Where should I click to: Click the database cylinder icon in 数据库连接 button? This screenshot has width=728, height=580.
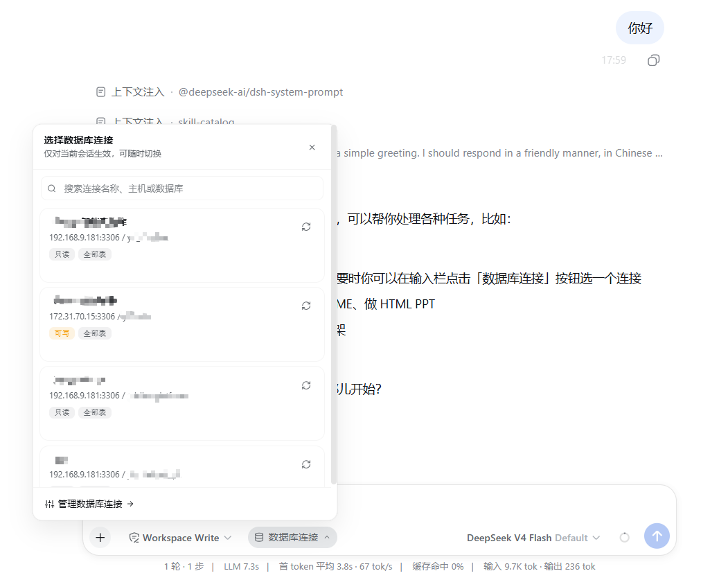pyautogui.click(x=259, y=537)
